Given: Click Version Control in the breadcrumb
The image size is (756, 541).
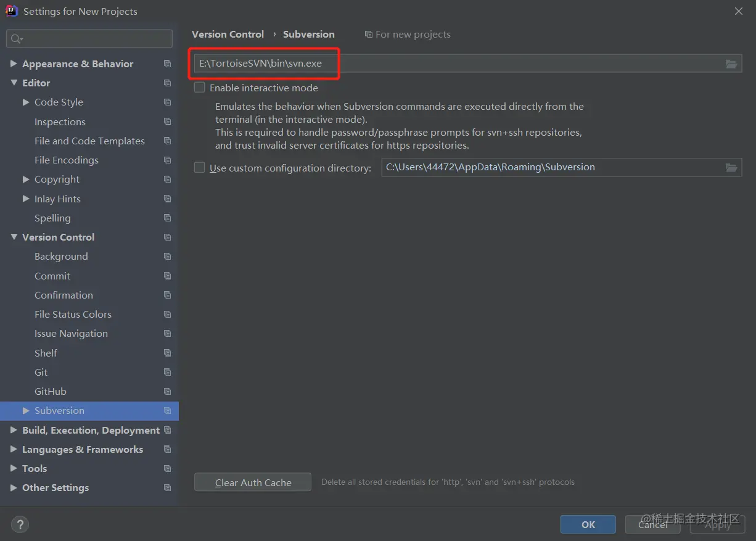Looking at the screenshot, I should click(228, 34).
